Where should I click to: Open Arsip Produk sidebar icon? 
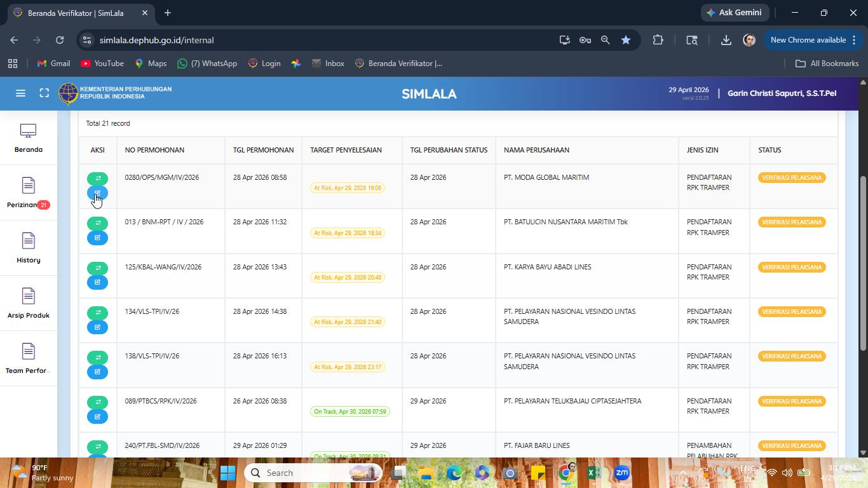coord(28,296)
